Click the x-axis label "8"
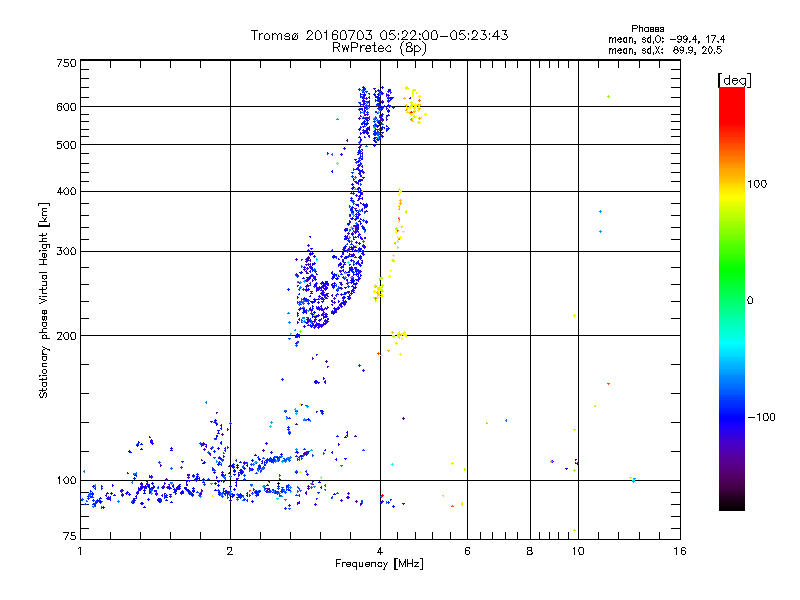 [530, 551]
